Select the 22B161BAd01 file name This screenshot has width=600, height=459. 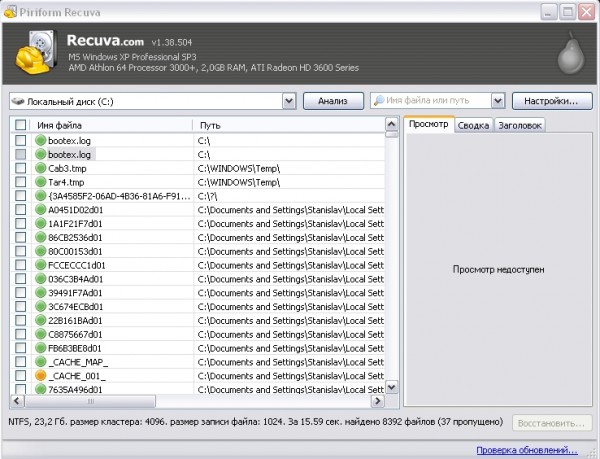[75, 321]
